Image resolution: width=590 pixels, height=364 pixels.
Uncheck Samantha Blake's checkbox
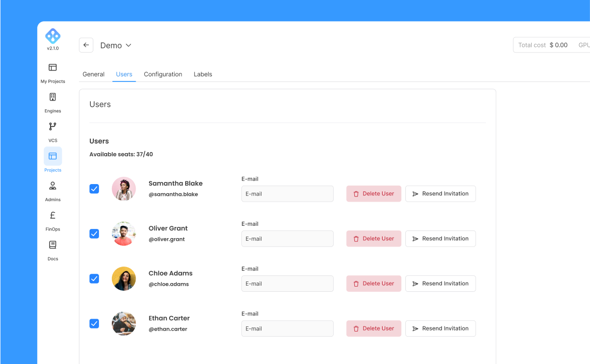click(94, 189)
